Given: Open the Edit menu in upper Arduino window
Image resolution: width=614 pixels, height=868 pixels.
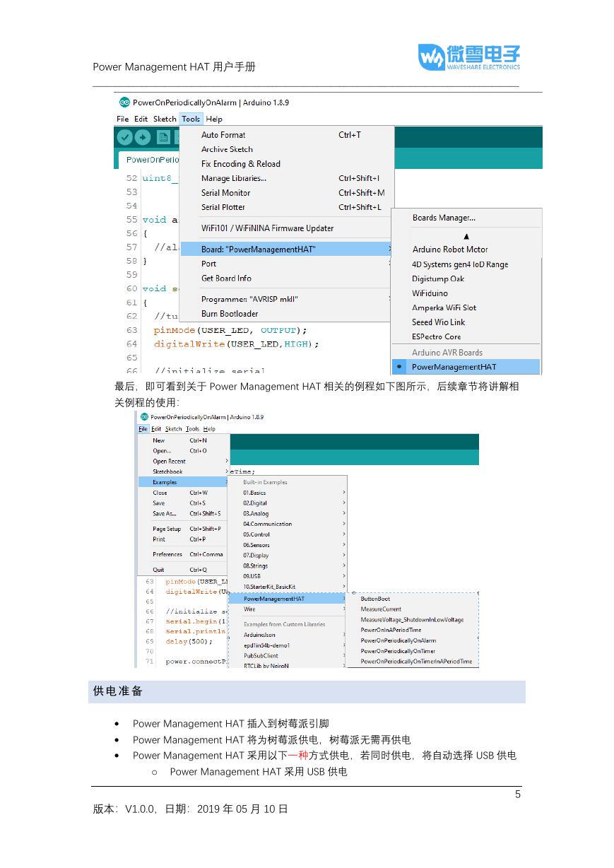Looking at the screenshot, I should [x=141, y=119].
